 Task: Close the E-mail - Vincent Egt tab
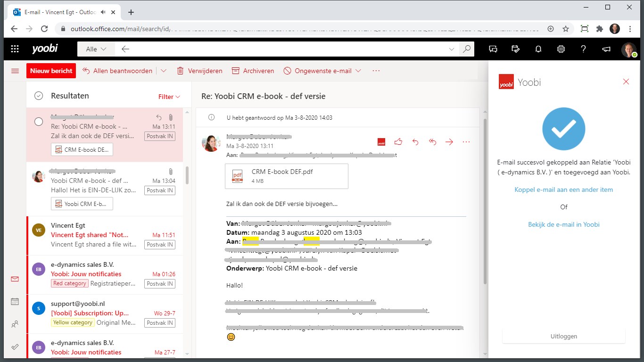[x=114, y=12]
